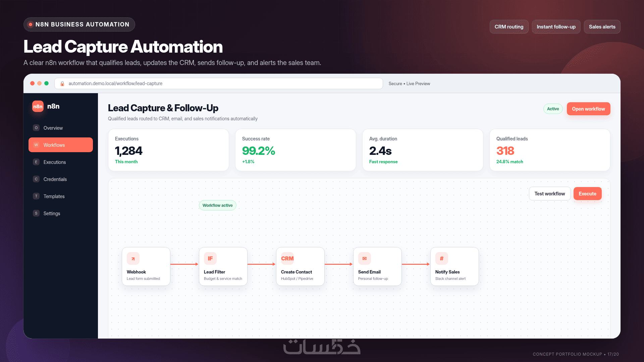Select the Send Email envelope icon

coord(365,258)
